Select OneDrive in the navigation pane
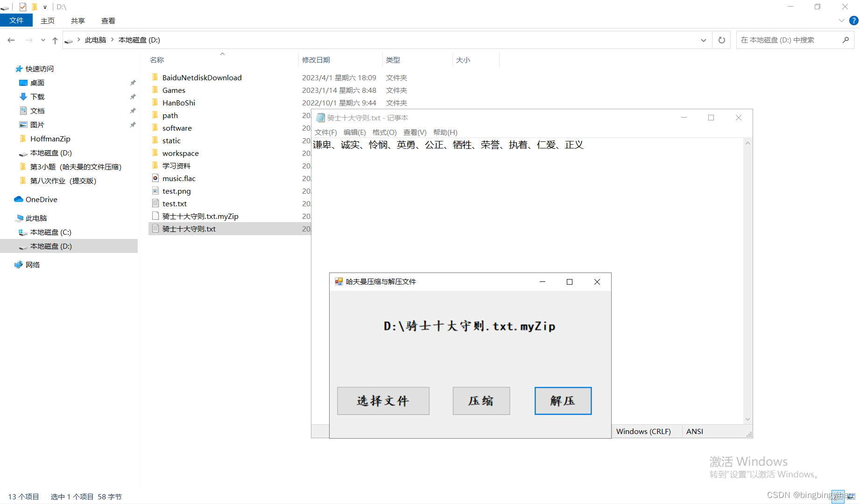860x504 pixels. click(41, 199)
